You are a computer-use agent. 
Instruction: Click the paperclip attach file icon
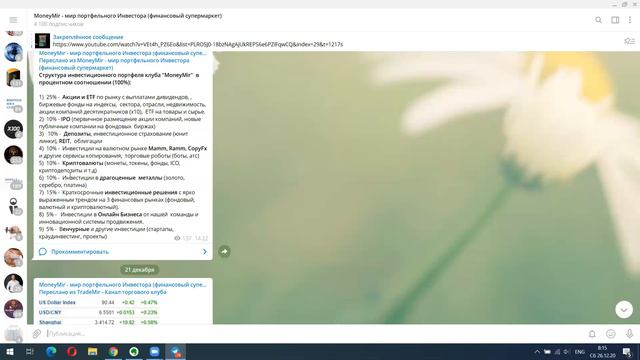click(37, 333)
